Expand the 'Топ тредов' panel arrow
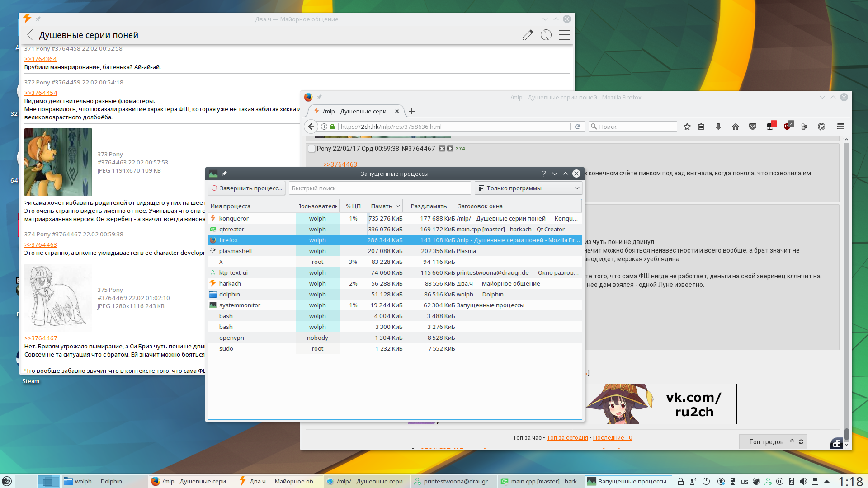The image size is (868, 488). coord(792,441)
